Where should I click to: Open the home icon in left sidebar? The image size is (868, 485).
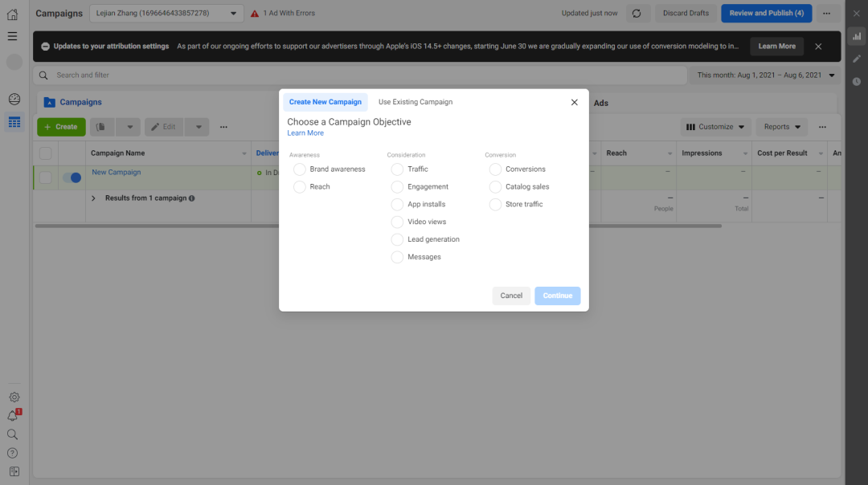(12, 14)
